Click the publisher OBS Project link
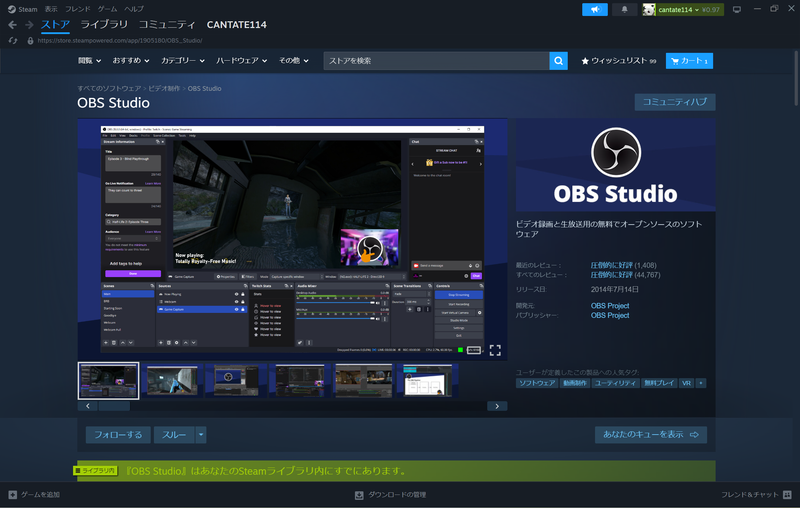This screenshot has width=800, height=508. click(610, 315)
